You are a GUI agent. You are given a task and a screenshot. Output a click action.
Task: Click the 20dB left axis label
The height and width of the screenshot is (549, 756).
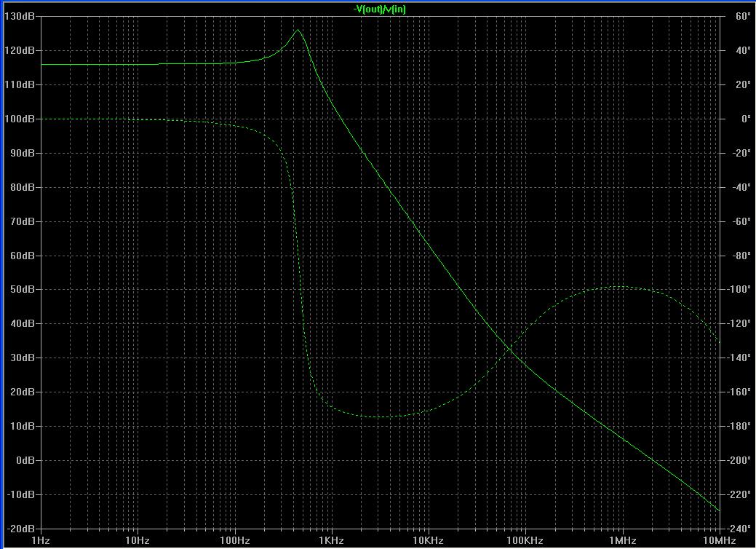pyautogui.click(x=22, y=392)
